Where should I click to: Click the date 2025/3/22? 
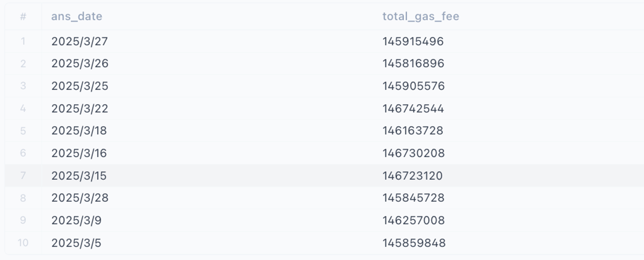[x=80, y=109]
